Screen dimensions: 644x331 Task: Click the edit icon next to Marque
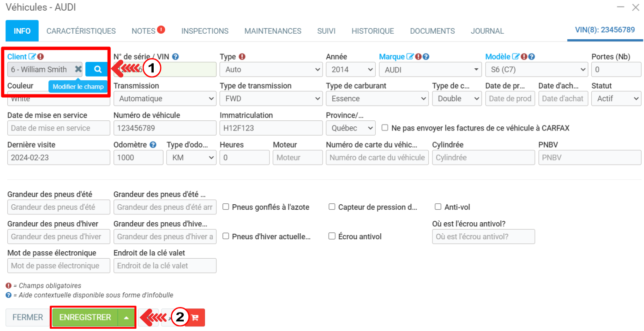click(410, 57)
